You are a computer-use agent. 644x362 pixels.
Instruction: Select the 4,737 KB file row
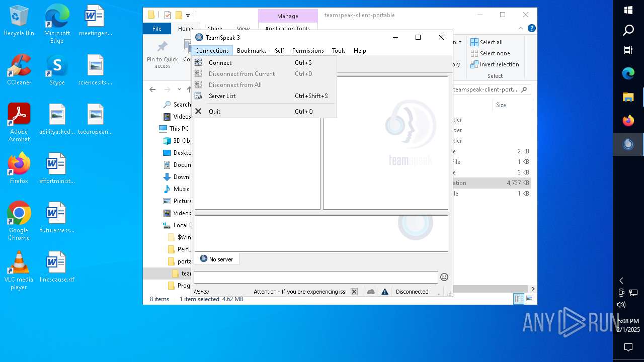pos(492,183)
